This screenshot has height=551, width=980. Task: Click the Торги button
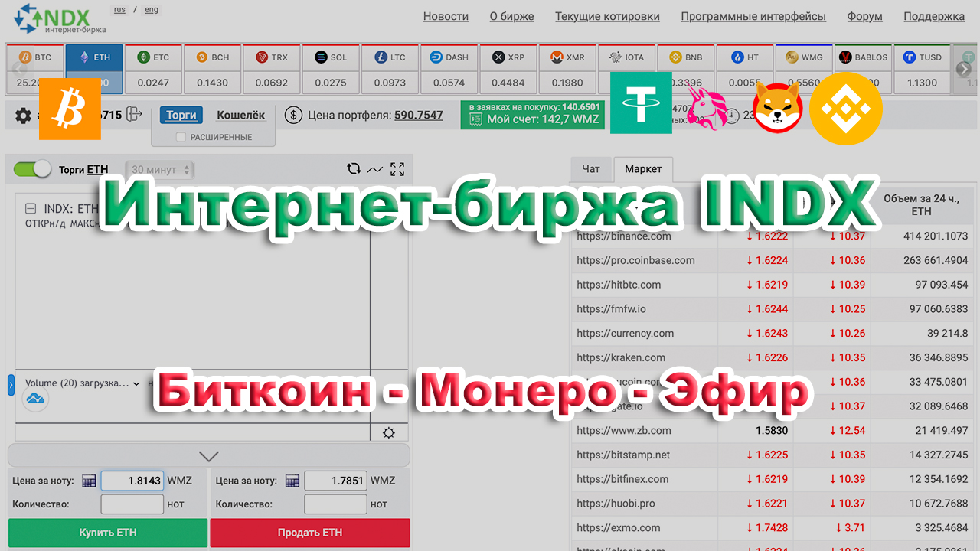click(x=181, y=115)
